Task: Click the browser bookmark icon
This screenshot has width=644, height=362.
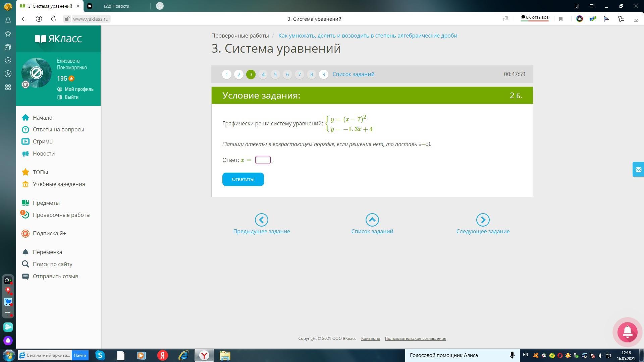Action: (x=560, y=19)
